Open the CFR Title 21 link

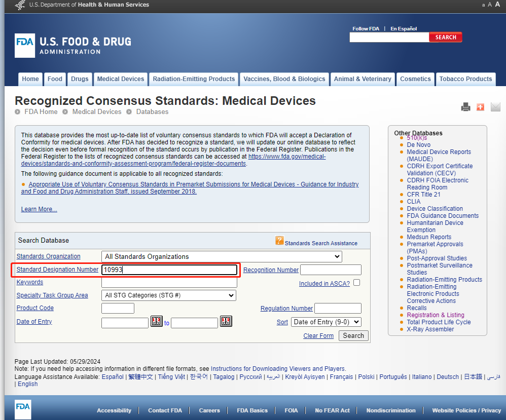423,195
